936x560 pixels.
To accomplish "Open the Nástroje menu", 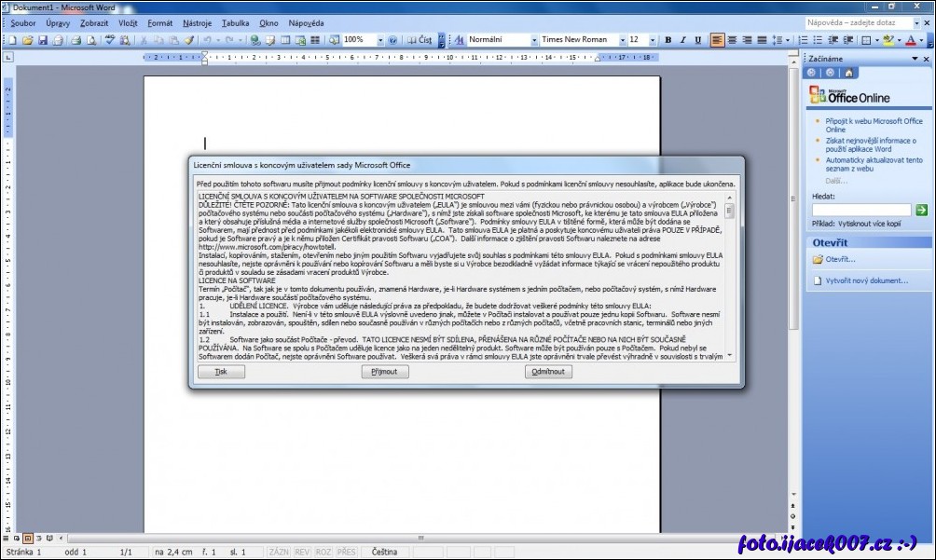I will coord(197,21).
